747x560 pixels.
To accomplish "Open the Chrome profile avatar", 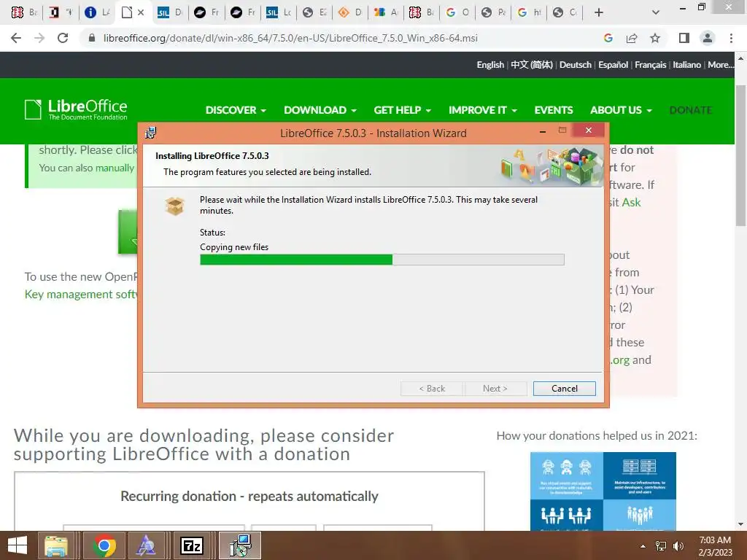I will (x=708, y=38).
